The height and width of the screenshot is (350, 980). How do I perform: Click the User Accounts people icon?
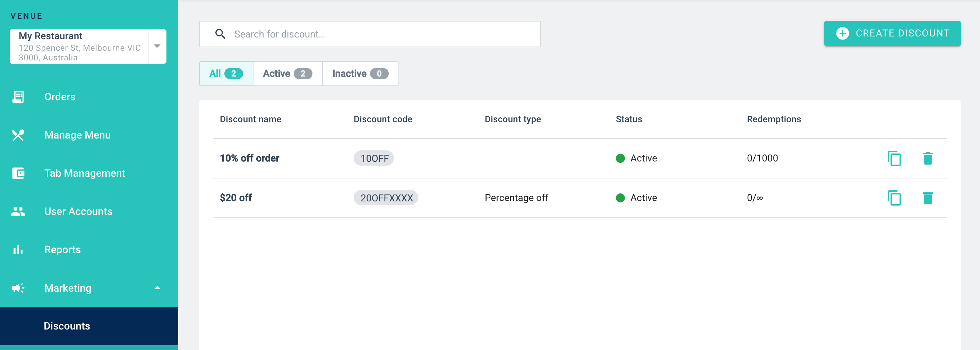pos(18,211)
